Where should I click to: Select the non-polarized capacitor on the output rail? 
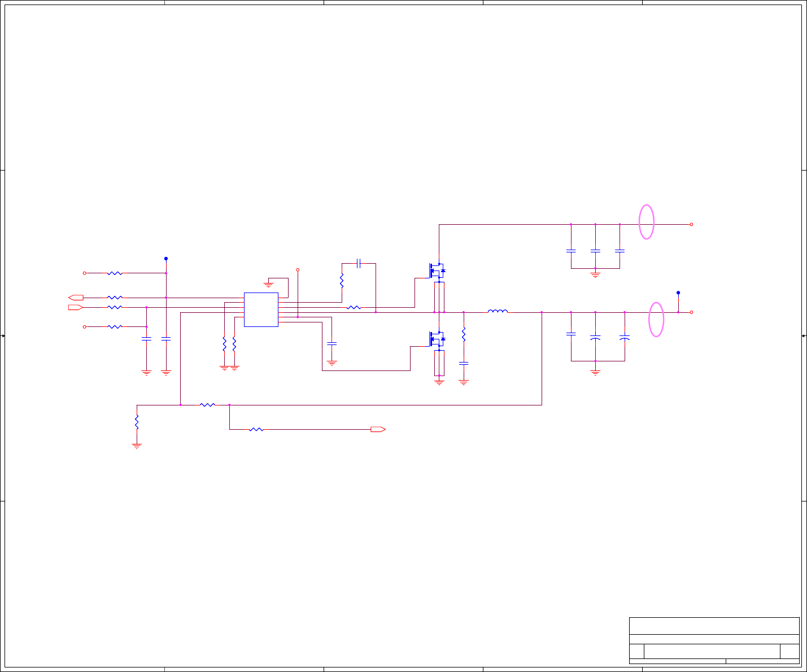click(x=571, y=334)
